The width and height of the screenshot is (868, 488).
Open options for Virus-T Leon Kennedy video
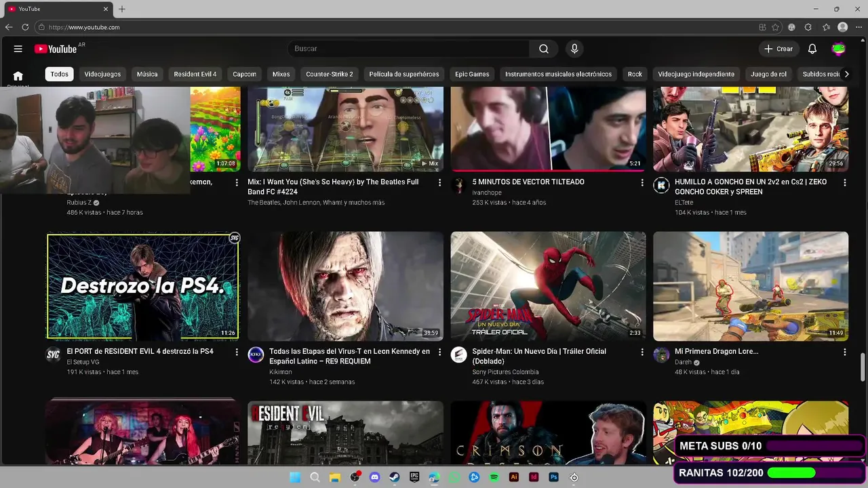pyautogui.click(x=439, y=352)
